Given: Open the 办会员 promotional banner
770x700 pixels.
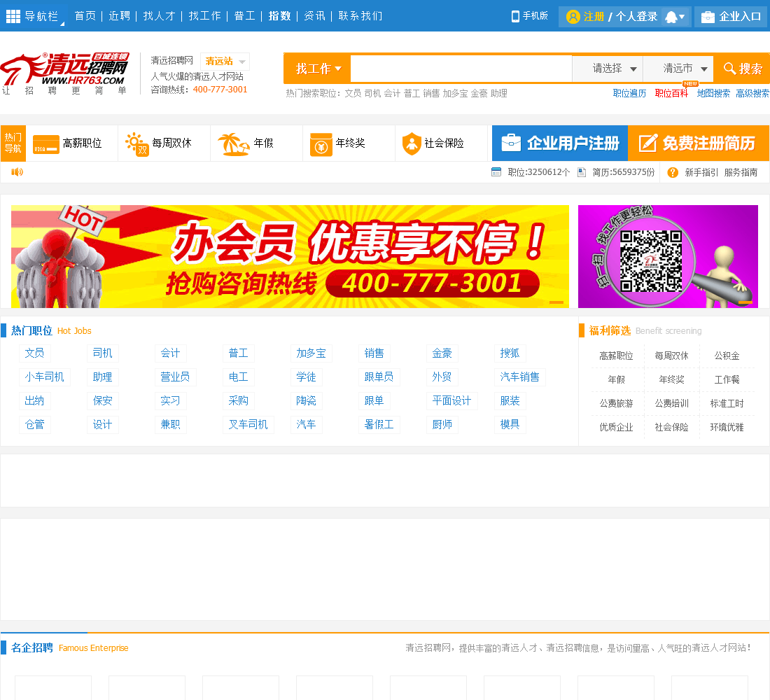Looking at the screenshot, I should pyautogui.click(x=290, y=256).
